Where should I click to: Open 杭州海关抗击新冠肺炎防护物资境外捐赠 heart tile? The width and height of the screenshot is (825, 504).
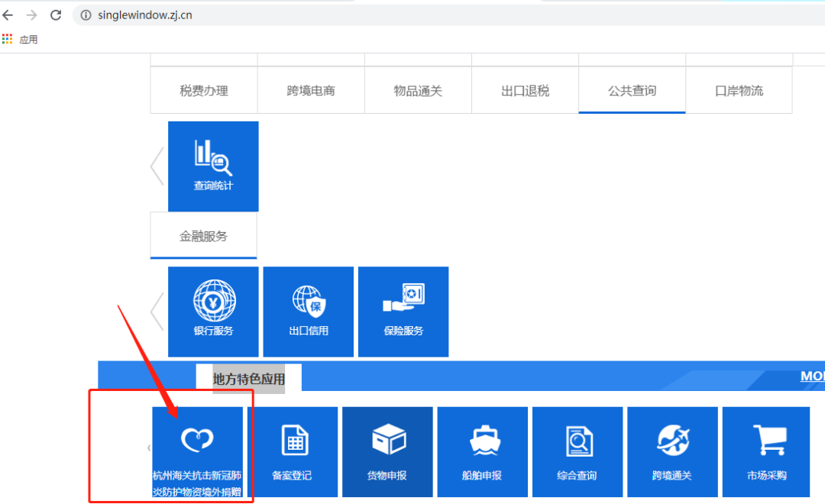(x=197, y=453)
